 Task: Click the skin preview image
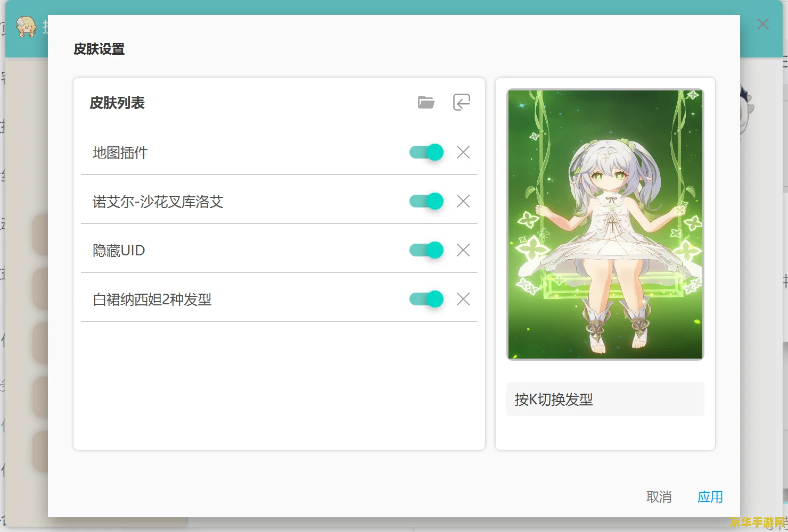tap(605, 225)
